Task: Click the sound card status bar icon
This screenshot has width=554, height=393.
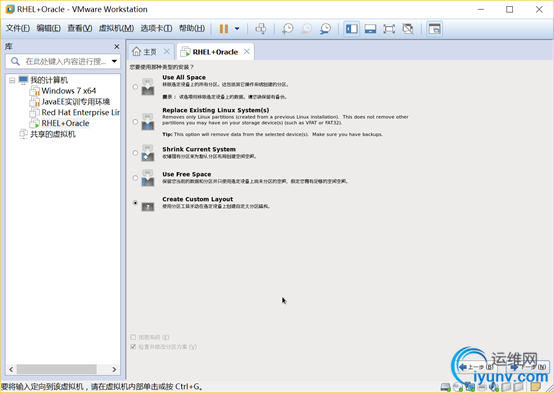Action: tap(494, 387)
